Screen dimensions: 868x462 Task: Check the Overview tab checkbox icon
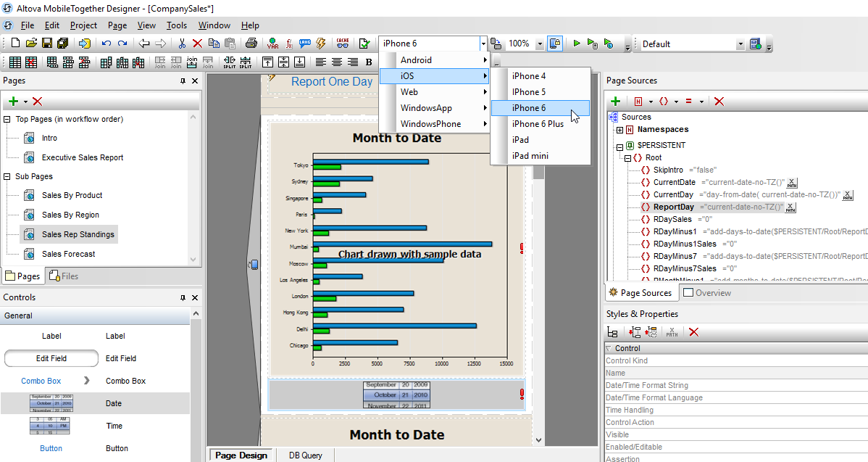tap(688, 292)
